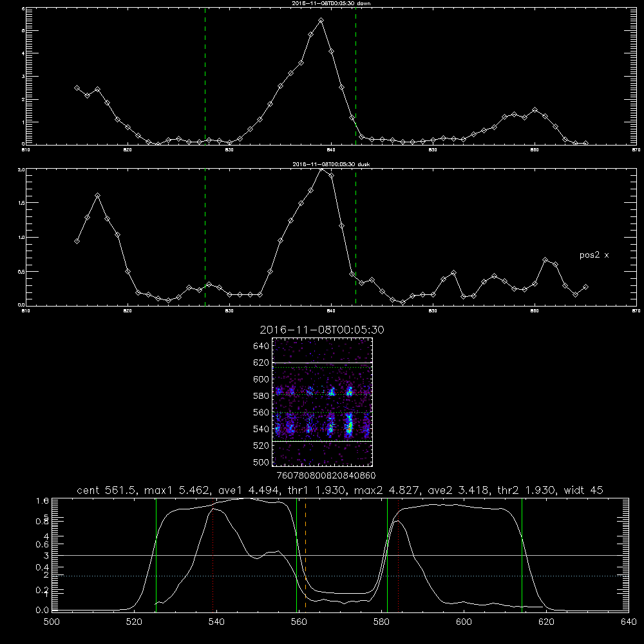
Task: Click the dusk plot y-axis label 1.5
Action: pos(22,203)
